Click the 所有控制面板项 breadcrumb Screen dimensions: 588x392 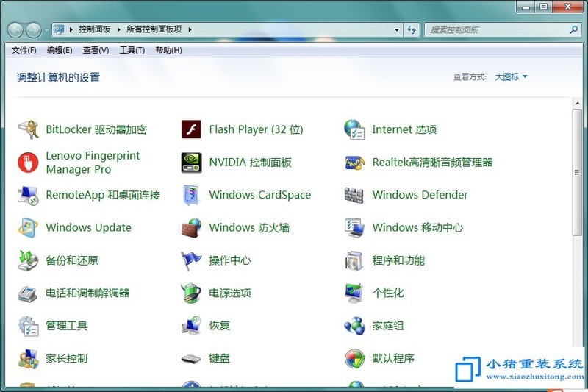click(154, 29)
